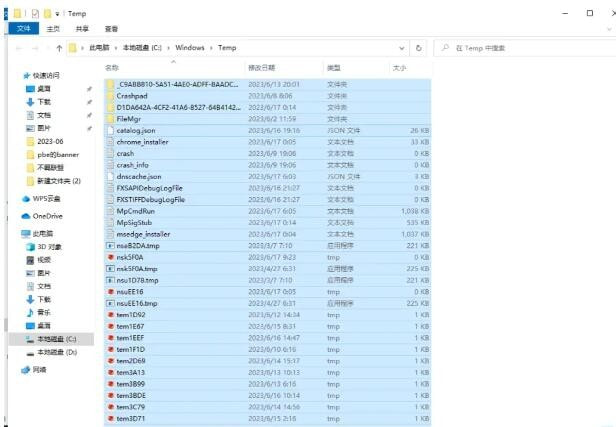Open the Quick Access Toolbar customize dropdown
This screenshot has width=616, height=427.
[59, 14]
